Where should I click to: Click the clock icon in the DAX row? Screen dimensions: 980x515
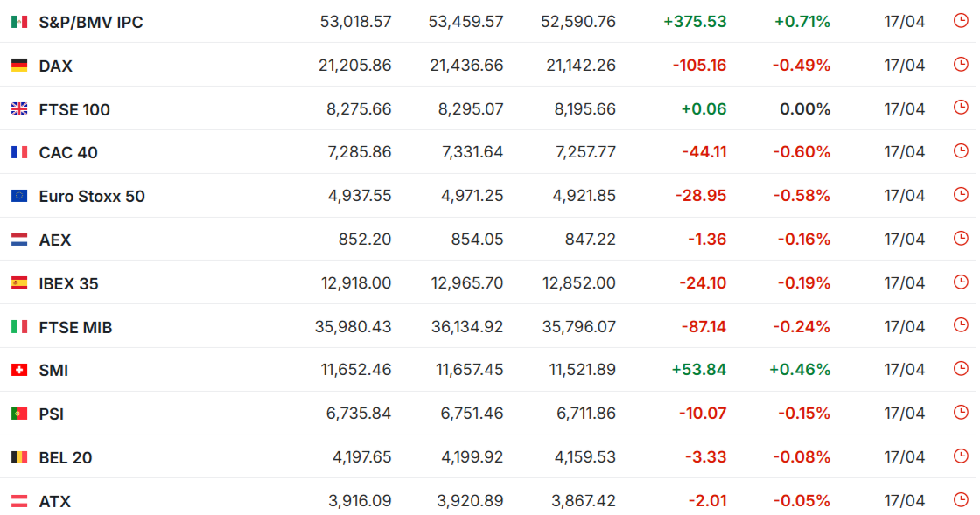point(961,65)
